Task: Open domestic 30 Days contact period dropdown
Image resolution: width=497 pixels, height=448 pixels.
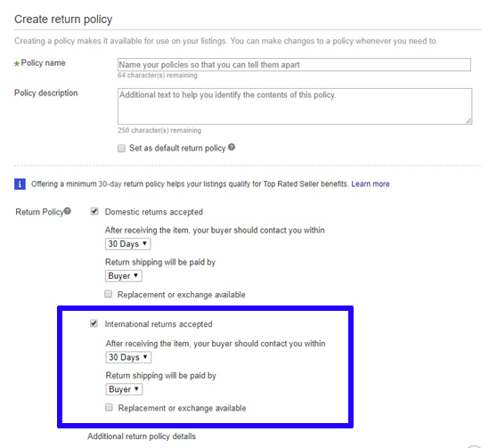Action: [127, 244]
